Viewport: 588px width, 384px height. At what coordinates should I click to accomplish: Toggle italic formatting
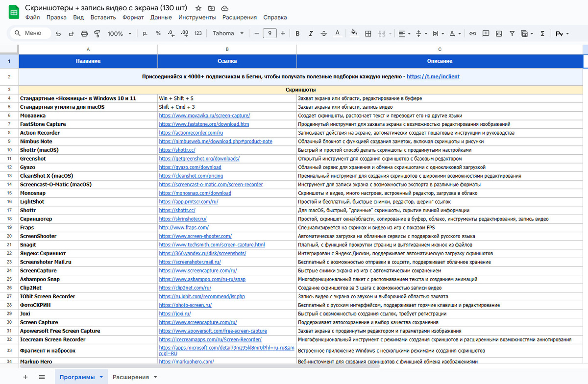[311, 33]
